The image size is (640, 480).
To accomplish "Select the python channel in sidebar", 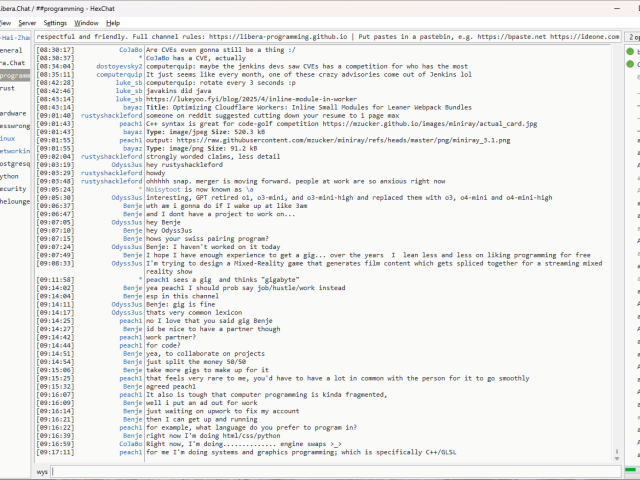I will pyautogui.click(x=10, y=175).
